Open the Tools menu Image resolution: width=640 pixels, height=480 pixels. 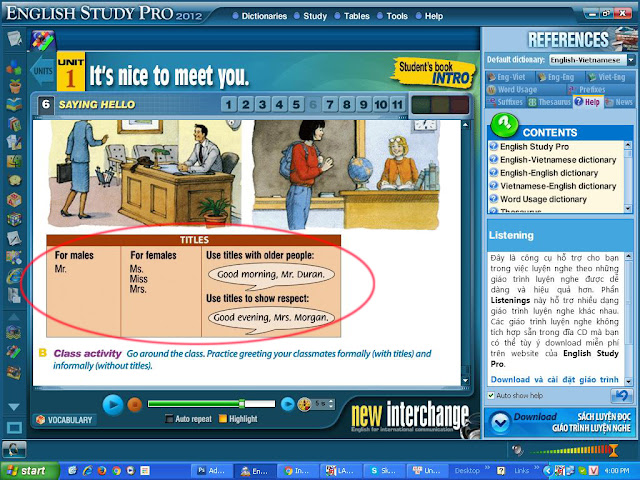[x=397, y=16]
